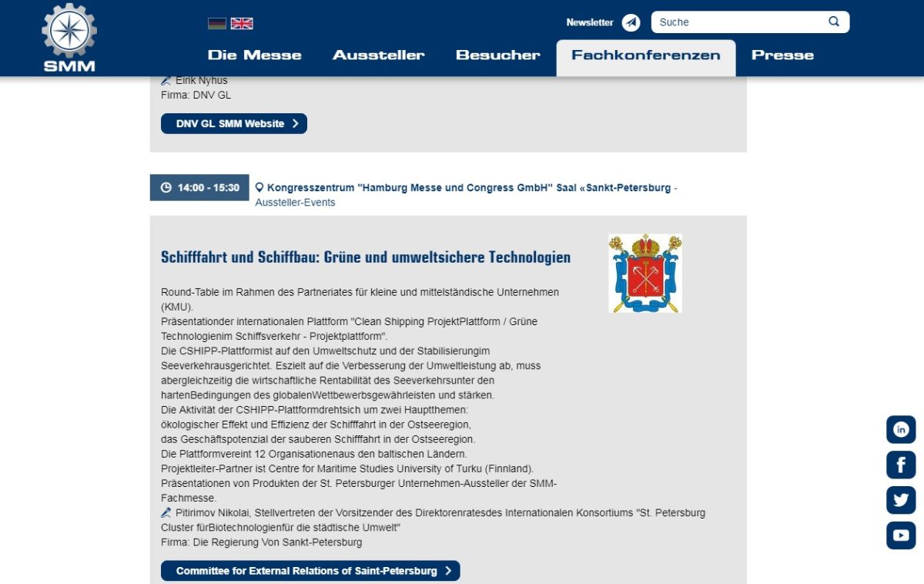Image resolution: width=924 pixels, height=584 pixels.
Task: Click the Schifffahrt und Schiffbau event heading
Action: point(366,257)
